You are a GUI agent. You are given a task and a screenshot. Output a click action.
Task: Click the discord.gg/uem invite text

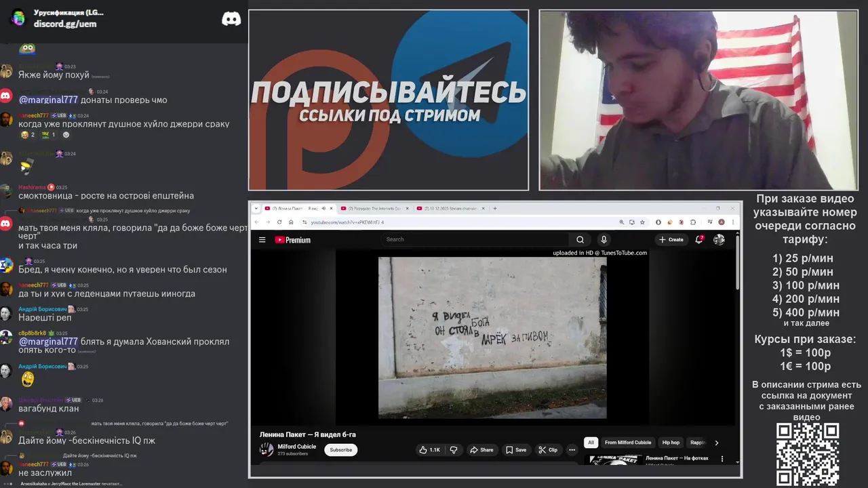click(65, 24)
